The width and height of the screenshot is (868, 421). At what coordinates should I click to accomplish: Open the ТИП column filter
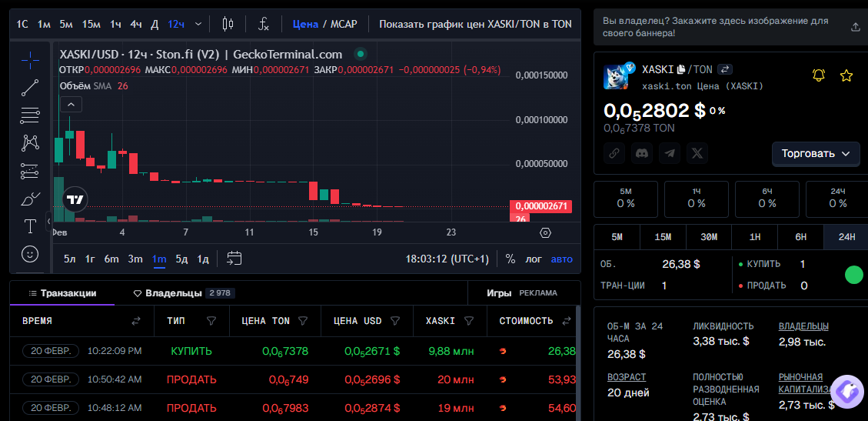[211, 321]
